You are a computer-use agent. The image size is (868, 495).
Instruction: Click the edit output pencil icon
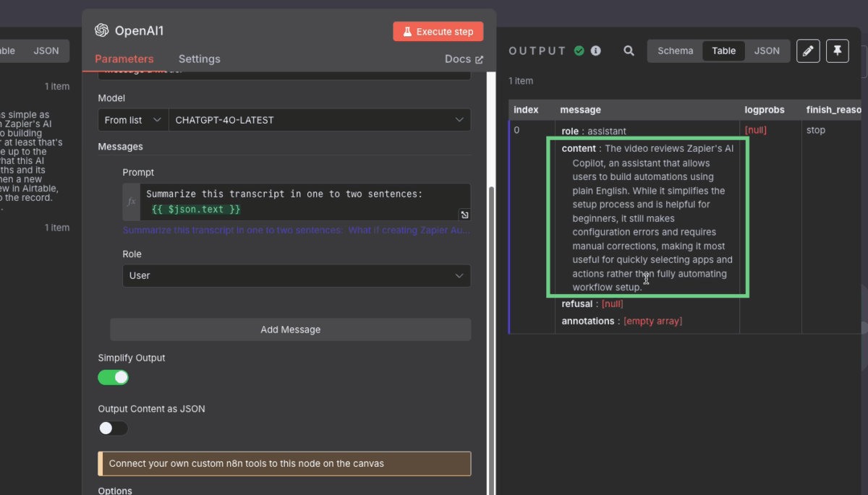tap(808, 51)
